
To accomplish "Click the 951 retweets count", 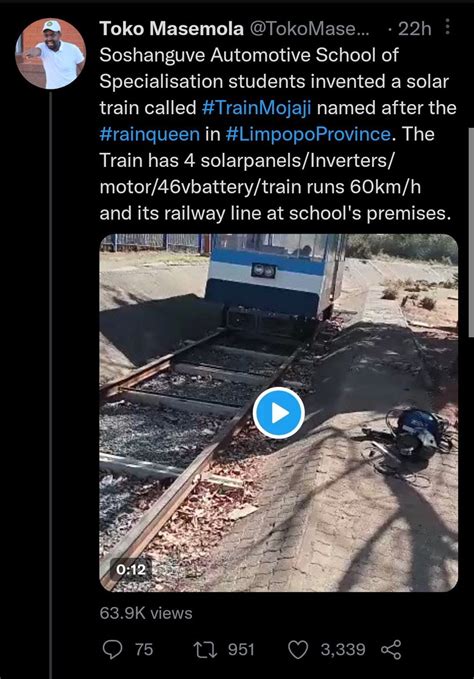I will point(241,650).
